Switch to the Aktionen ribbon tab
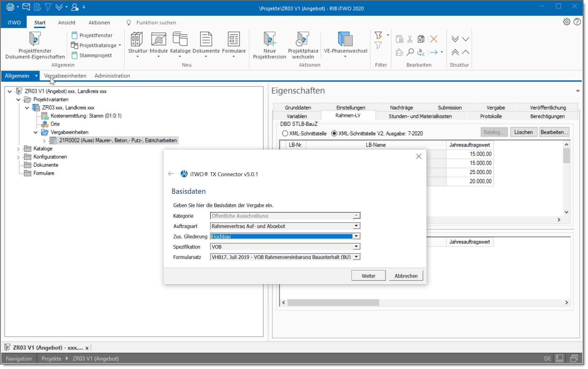588x369 pixels. click(99, 22)
